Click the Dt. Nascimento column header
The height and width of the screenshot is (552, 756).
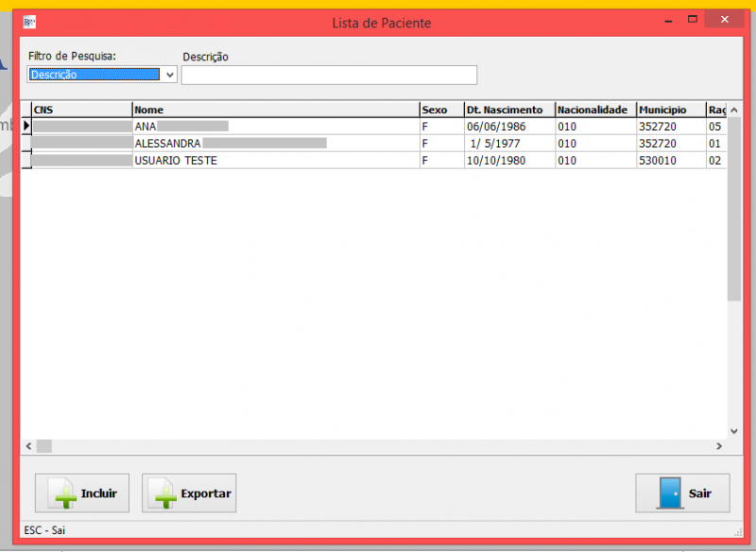click(x=507, y=110)
